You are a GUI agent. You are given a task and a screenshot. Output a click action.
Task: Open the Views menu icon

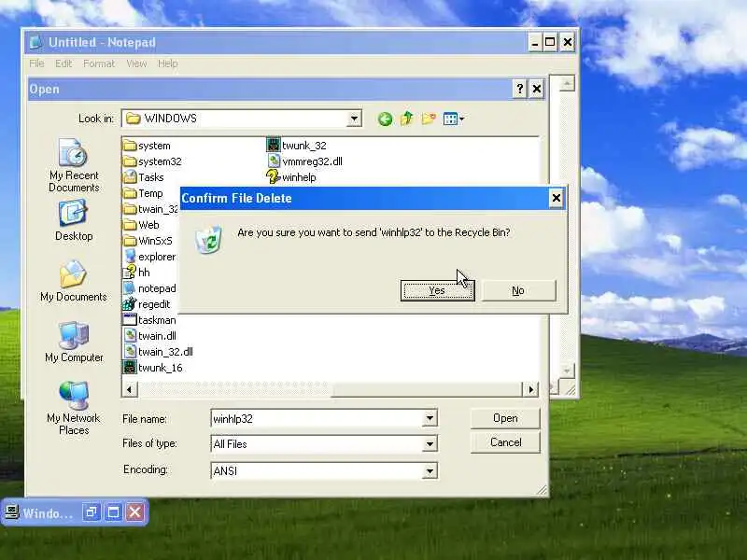(453, 119)
